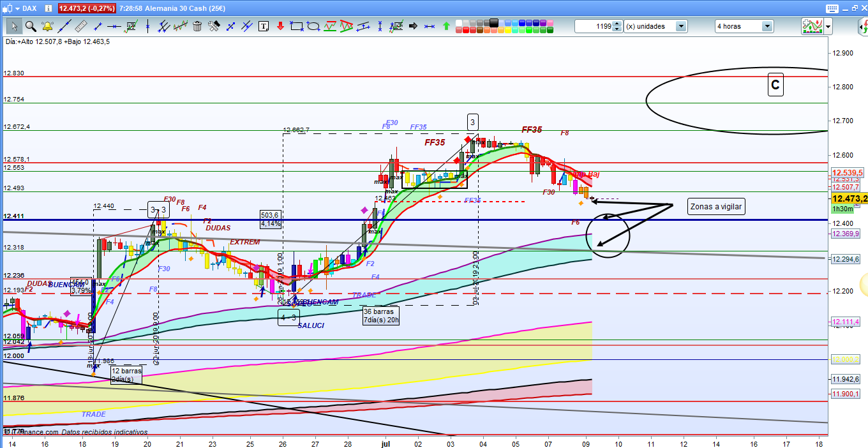Select the ruler measurement tool

pyautogui.click(x=80, y=26)
